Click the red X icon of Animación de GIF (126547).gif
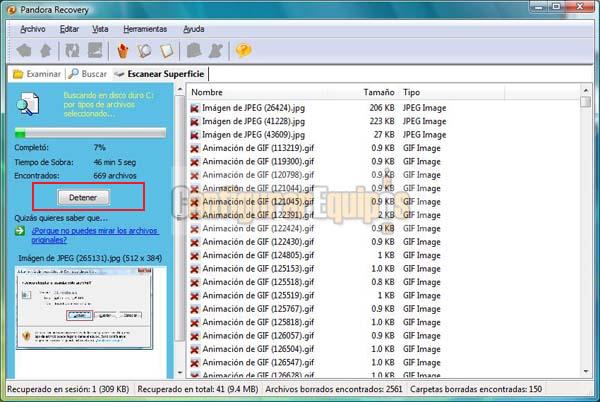The image size is (600, 402). (x=195, y=363)
